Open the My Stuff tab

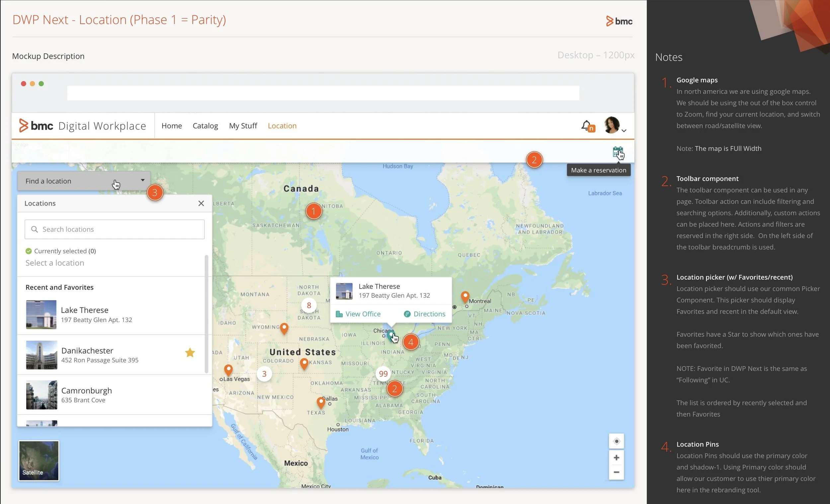243,126
